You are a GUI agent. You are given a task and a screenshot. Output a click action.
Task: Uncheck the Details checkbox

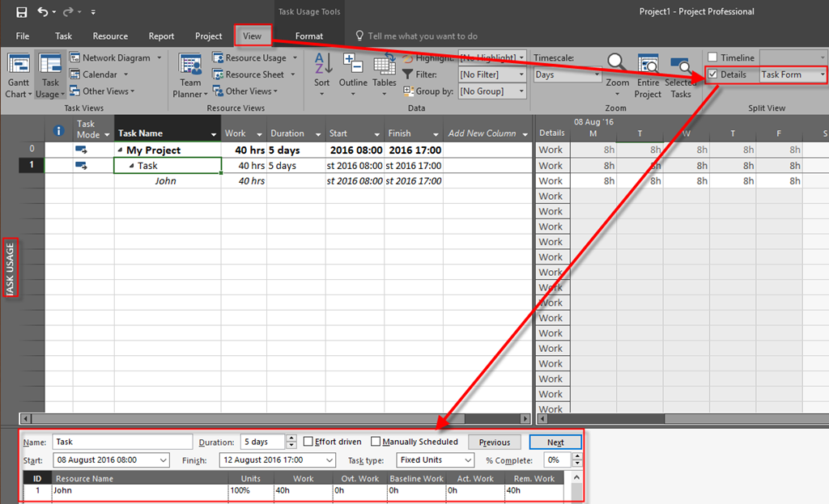point(712,74)
